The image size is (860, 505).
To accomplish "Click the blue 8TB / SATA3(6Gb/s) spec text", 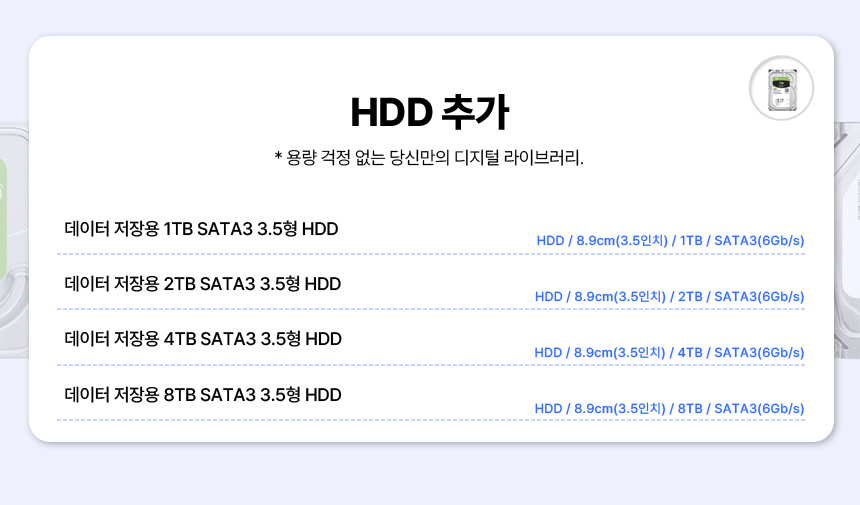I will coord(669,409).
